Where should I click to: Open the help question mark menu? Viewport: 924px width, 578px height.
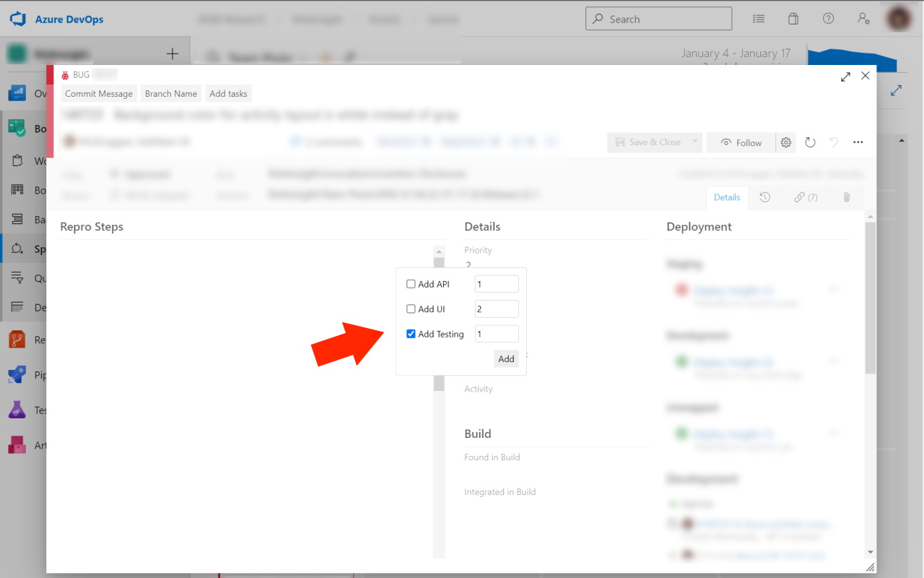pyautogui.click(x=828, y=19)
